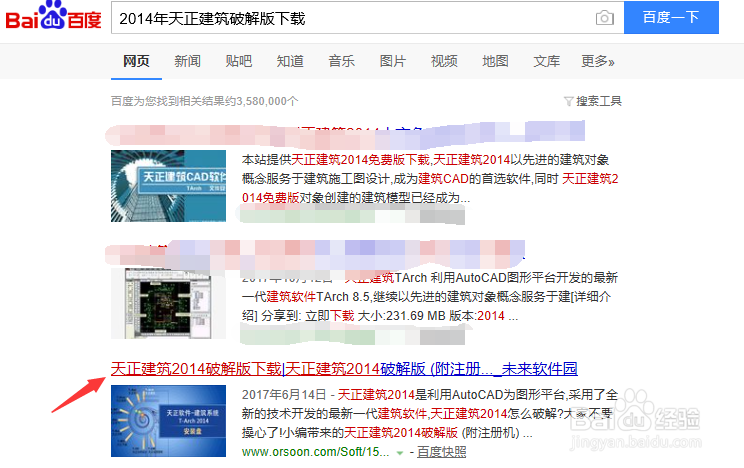Click the 2017年6月14日 result date
The image size is (744, 468).
click(x=284, y=394)
